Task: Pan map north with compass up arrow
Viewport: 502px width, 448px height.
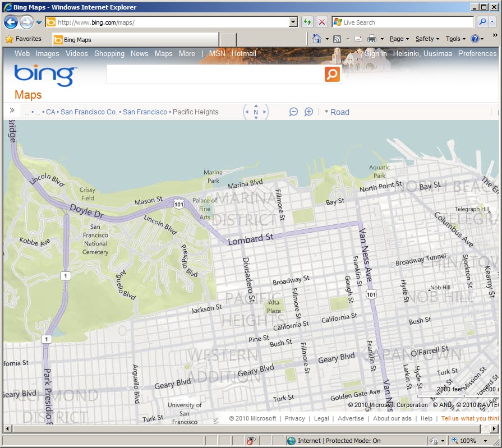Action: coord(256,105)
